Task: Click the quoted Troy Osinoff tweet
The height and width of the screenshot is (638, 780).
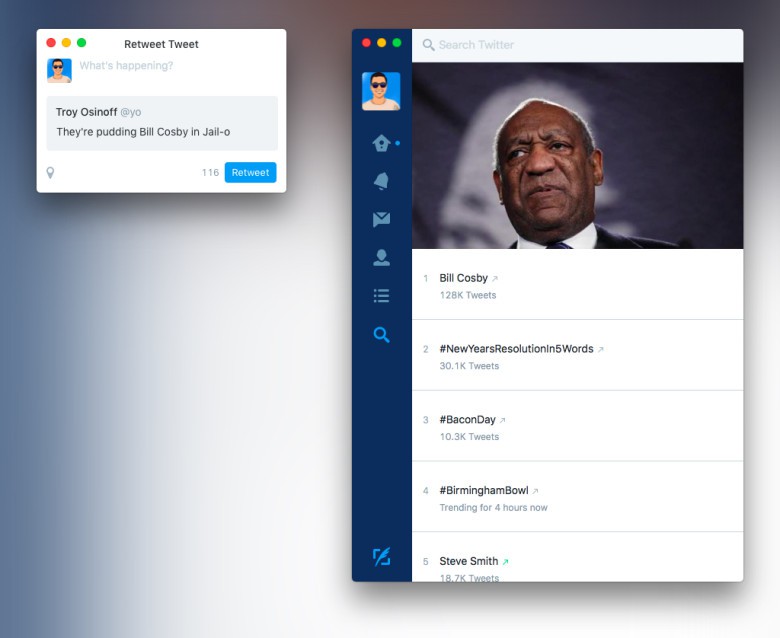Action: pyautogui.click(x=161, y=123)
